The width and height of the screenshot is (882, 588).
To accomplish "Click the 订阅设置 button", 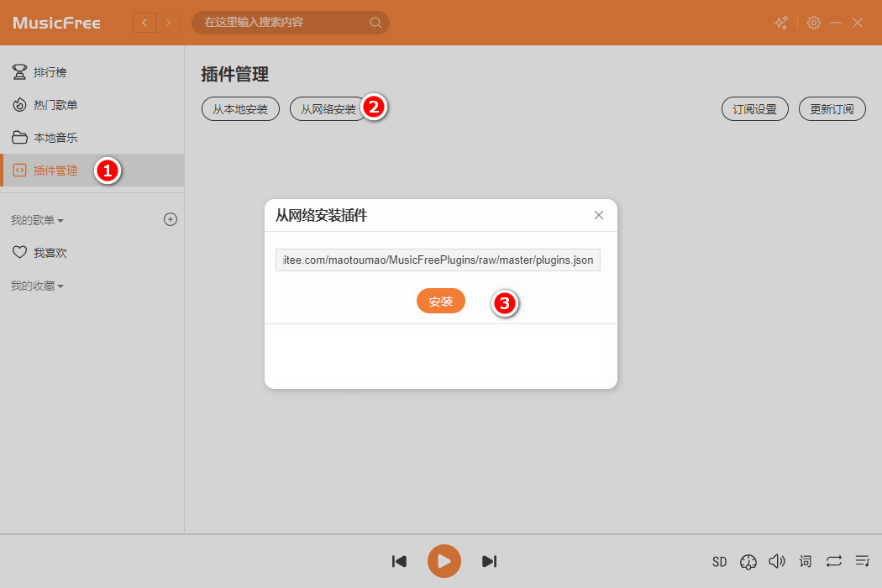I will point(754,109).
